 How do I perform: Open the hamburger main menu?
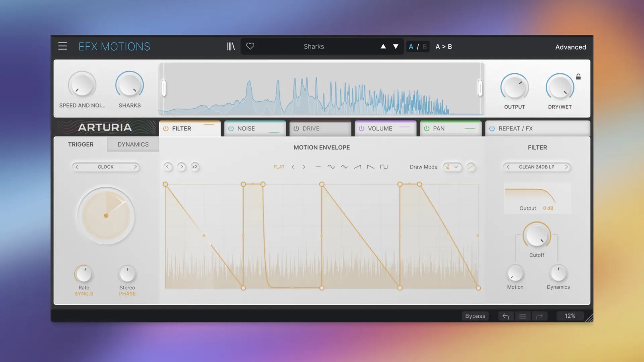pyautogui.click(x=62, y=46)
